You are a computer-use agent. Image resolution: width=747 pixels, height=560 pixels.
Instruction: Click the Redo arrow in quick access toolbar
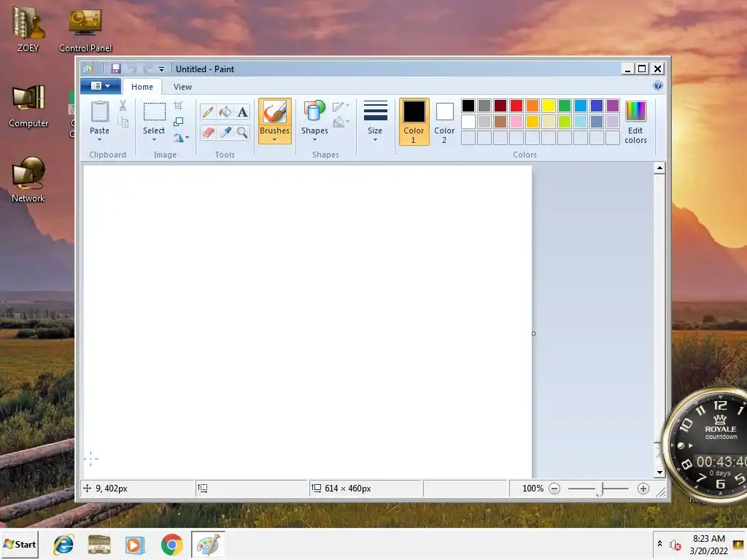147,69
